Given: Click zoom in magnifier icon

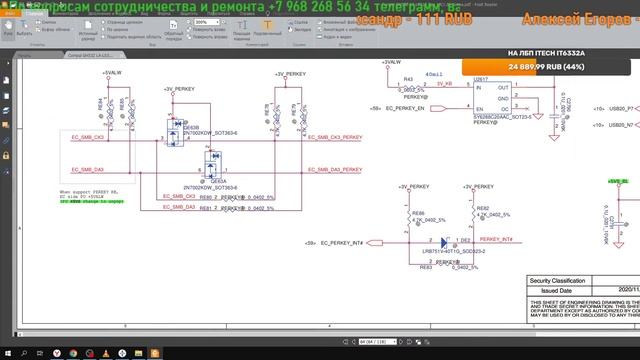Looking at the screenshot, I should [224, 22].
